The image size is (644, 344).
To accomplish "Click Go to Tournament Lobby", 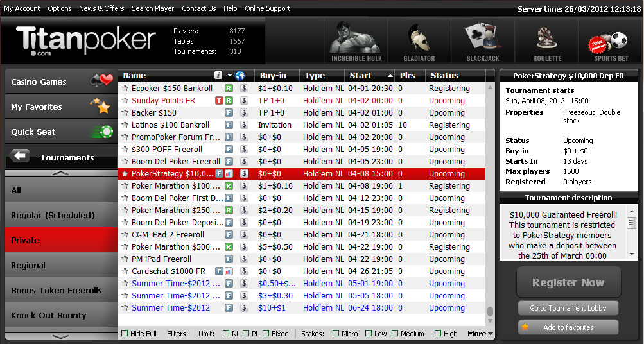I will (568, 308).
